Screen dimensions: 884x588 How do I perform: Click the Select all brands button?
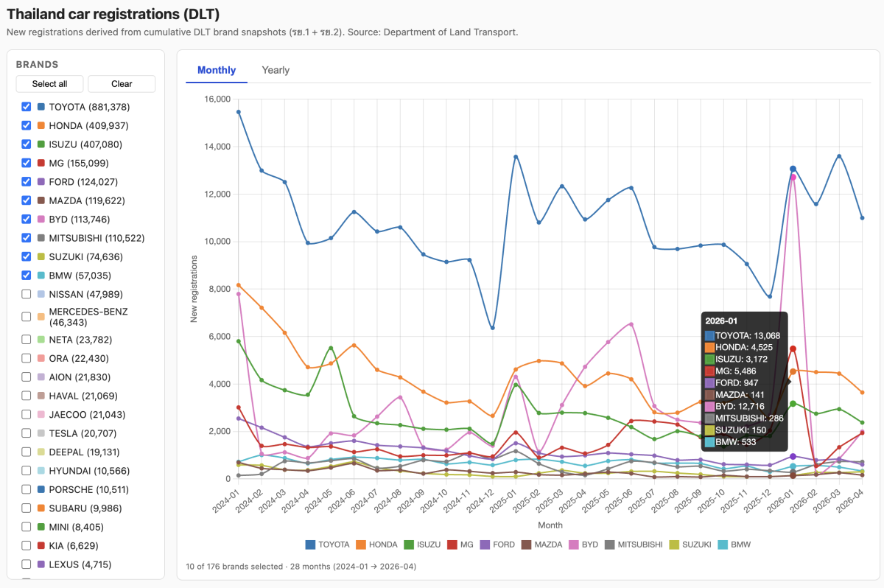click(x=49, y=84)
